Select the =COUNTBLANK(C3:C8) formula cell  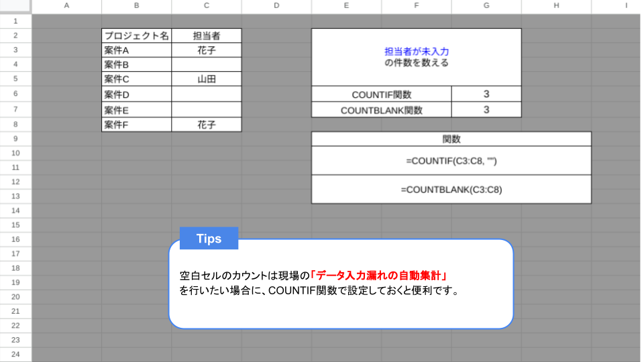coord(451,189)
